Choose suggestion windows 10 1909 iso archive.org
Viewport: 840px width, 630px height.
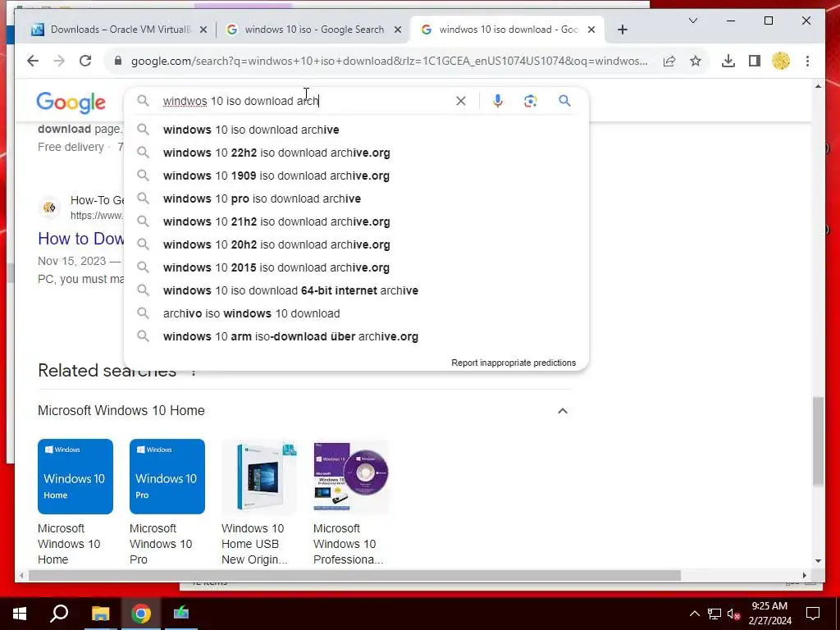(x=356, y=176)
